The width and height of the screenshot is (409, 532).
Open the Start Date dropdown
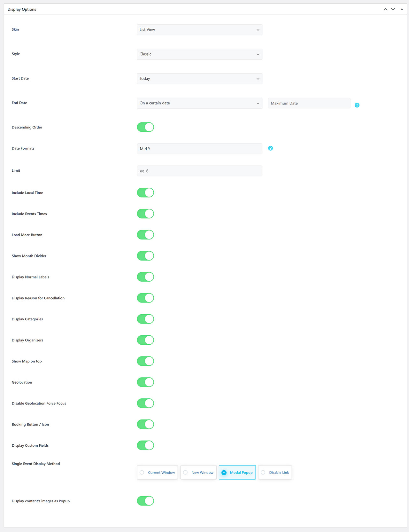click(199, 79)
